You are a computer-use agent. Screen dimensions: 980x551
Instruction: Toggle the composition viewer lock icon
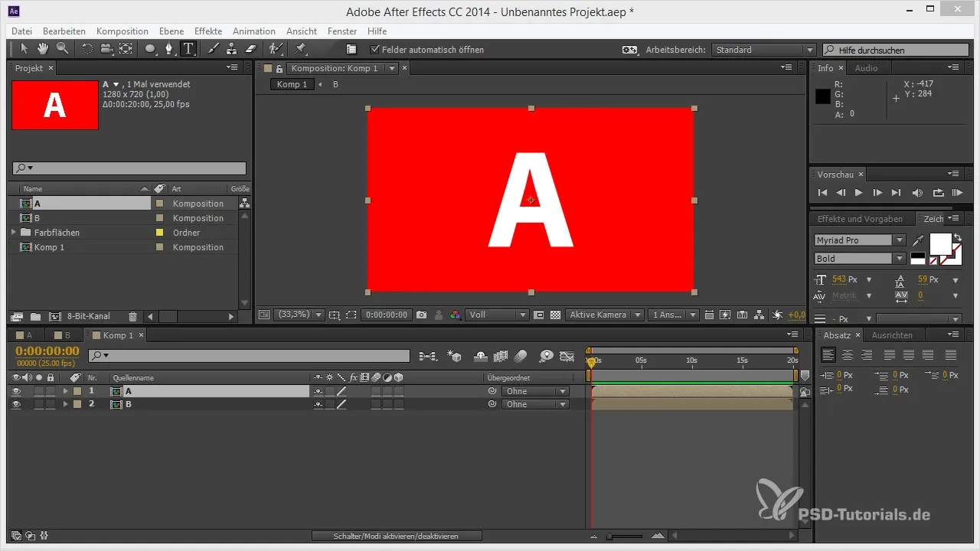(x=279, y=68)
